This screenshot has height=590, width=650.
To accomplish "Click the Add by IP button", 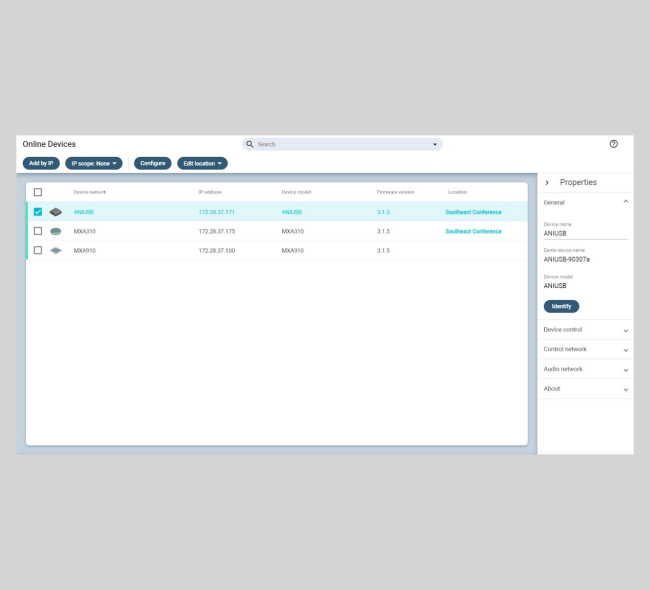I will click(x=41, y=163).
